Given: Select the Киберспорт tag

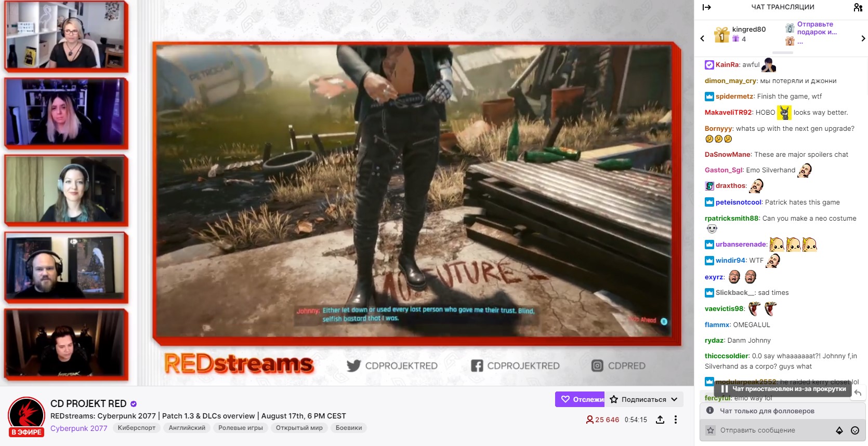Looking at the screenshot, I should pos(137,428).
